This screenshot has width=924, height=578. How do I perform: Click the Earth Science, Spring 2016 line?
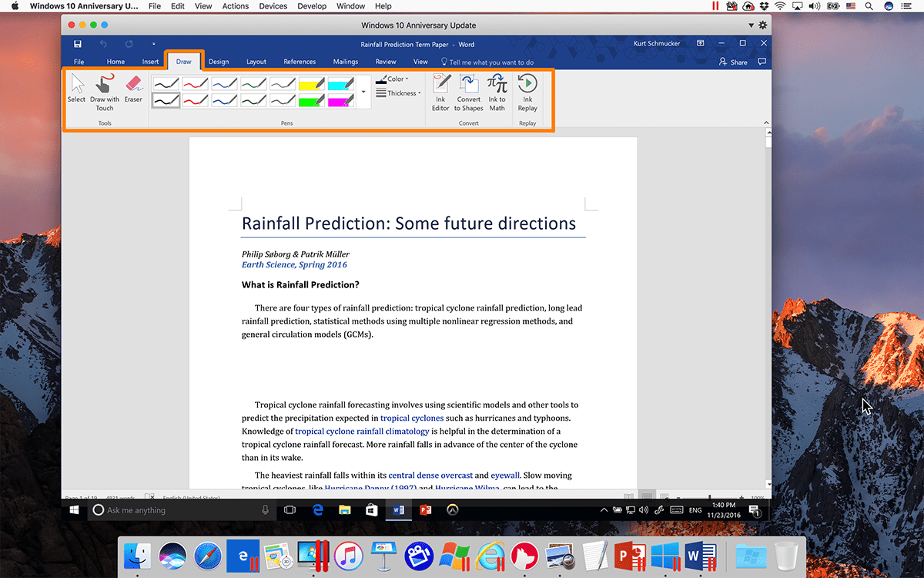(294, 264)
